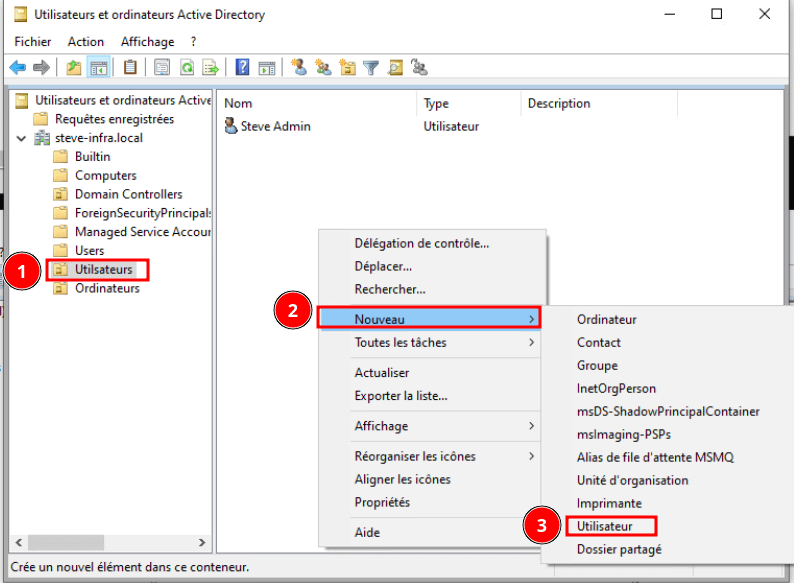The image size is (794, 583).
Task: Click the Create new group toolbar icon
Action: pos(322,68)
